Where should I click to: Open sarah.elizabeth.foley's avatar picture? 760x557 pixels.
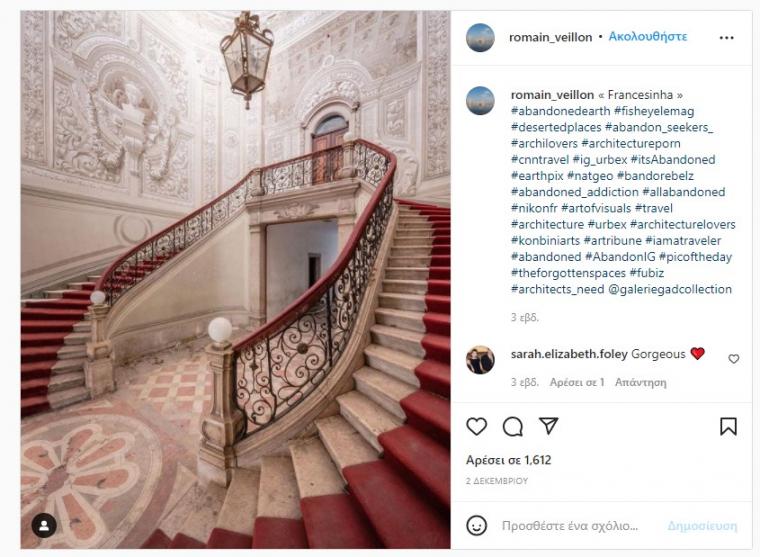[x=480, y=360]
